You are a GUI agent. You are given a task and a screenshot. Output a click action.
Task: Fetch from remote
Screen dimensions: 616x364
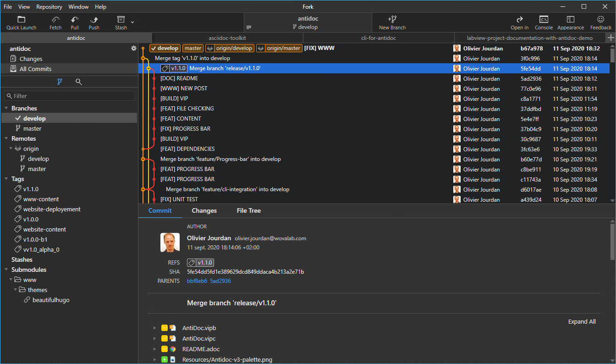click(55, 23)
